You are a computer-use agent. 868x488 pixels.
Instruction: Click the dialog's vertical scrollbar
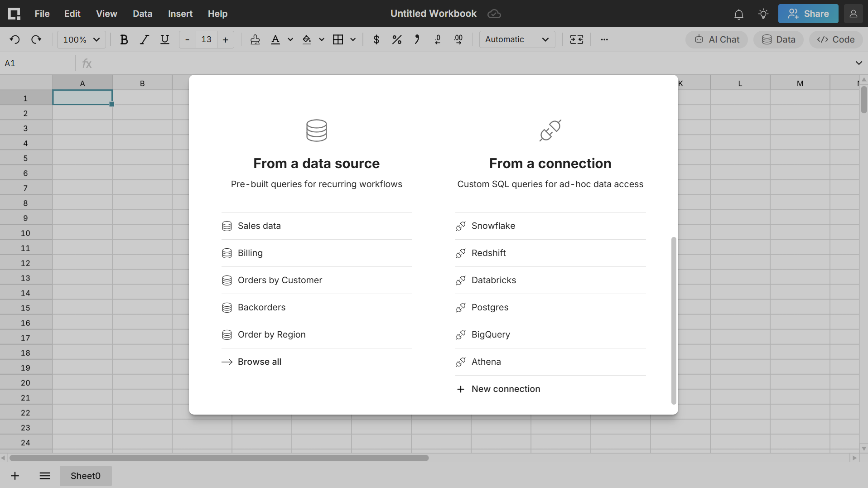pos(674,320)
